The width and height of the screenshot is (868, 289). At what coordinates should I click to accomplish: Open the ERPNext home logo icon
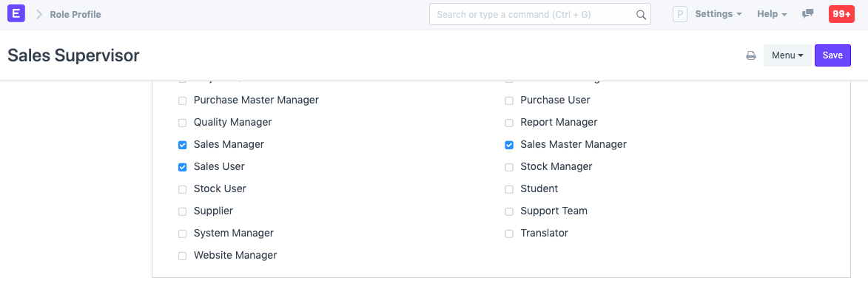pos(16,14)
